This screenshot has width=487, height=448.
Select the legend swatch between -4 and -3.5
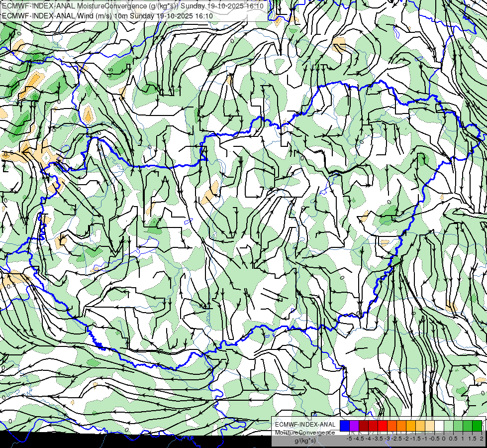click(x=373, y=426)
